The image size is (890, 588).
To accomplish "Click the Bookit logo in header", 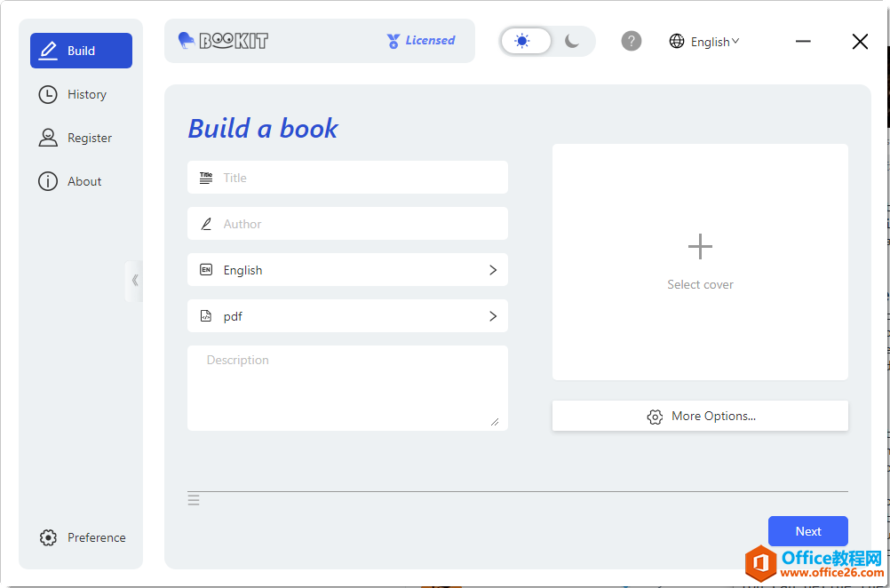I will (x=223, y=41).
